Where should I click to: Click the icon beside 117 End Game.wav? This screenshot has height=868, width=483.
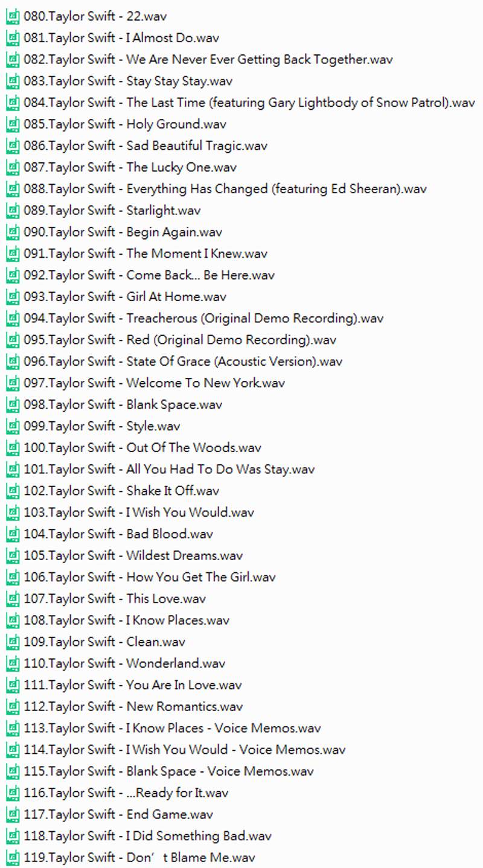coord(12,815)
